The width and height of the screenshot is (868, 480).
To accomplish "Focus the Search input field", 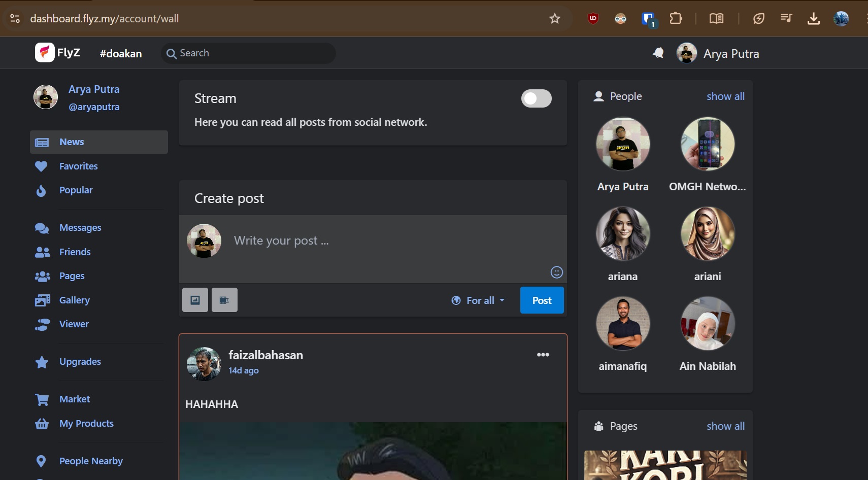I will pyautogui.click(x=248, y=53).
